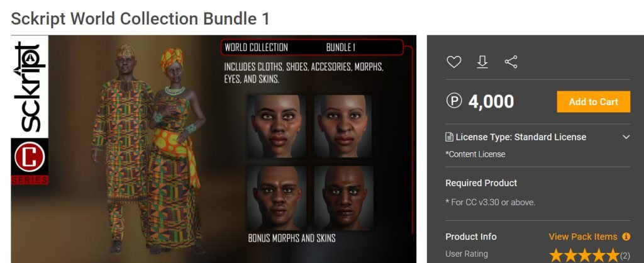This screenshot has height=263, width=644.
Task: Open the View Pack Items link
Action: (x=583, y=237)
